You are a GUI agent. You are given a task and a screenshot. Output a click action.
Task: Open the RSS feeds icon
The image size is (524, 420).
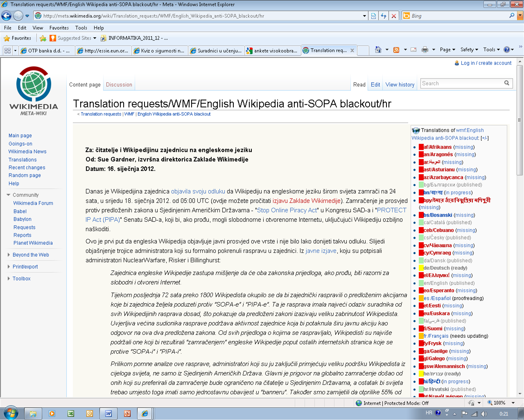coord(396,50)
